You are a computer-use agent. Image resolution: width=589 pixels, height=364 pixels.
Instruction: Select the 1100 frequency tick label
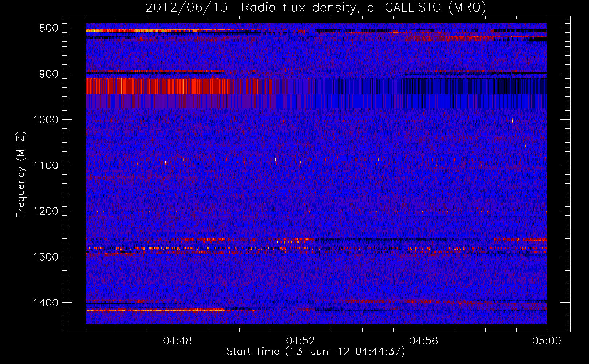click(46, 166)
